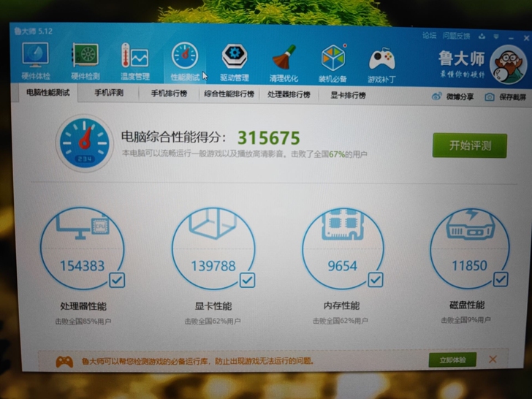Click the skin/upload icon in title bar
Screen dimensions: 532x399
coord(482,37)
